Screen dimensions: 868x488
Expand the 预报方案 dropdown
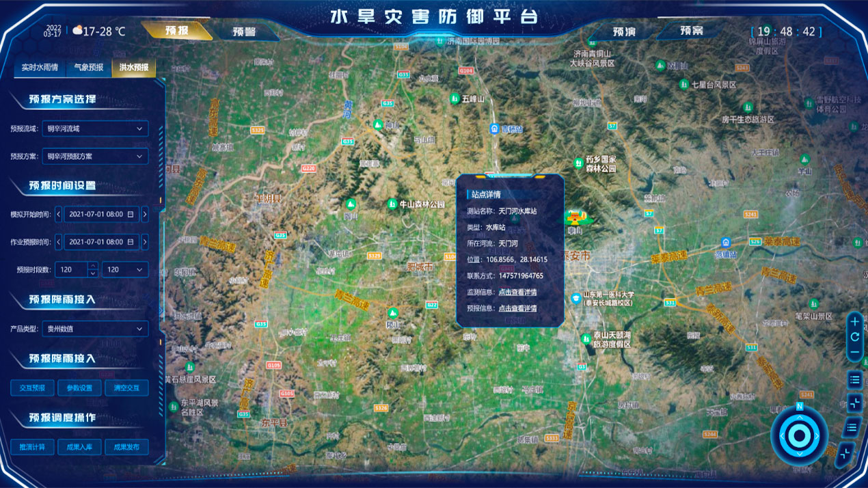(x=95, y=156)
